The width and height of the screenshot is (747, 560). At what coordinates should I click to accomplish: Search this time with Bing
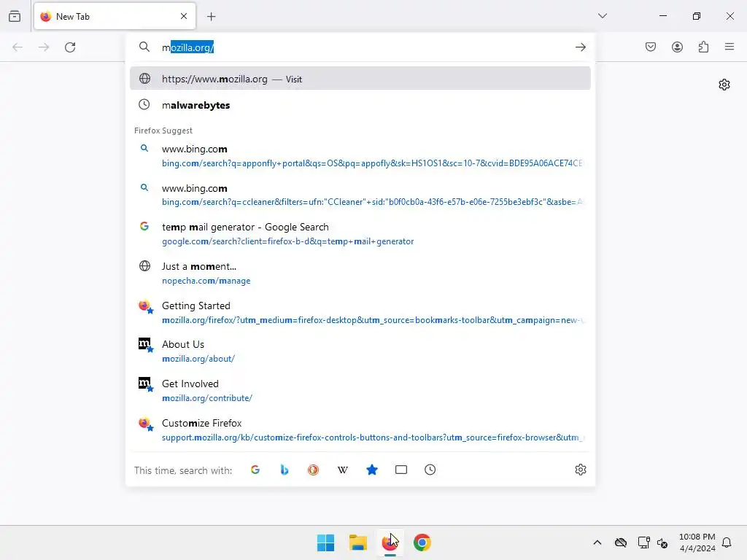point(285,470)
